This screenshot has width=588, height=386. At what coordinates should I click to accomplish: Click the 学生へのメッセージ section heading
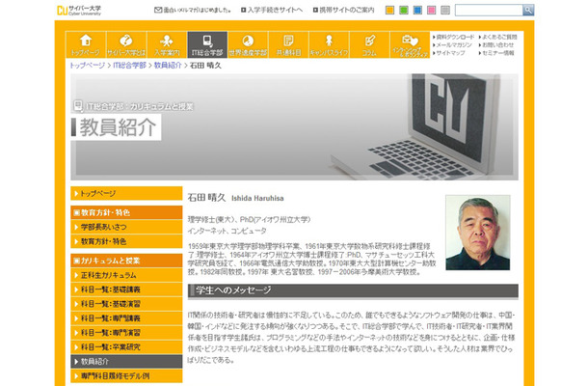[353, 290]
